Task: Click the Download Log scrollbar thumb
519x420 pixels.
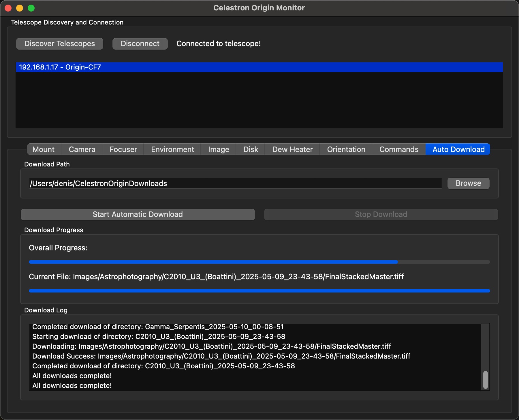Action: coord(486,380)
